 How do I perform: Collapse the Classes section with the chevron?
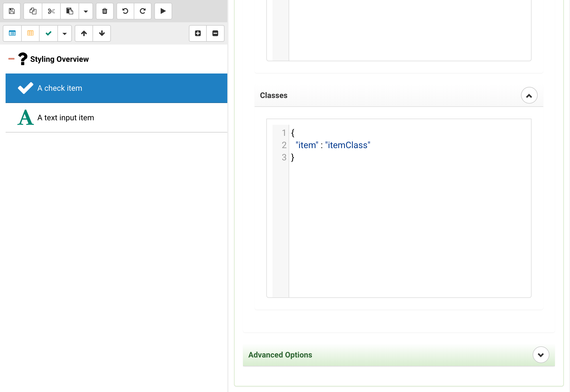[x=529, y=95]
